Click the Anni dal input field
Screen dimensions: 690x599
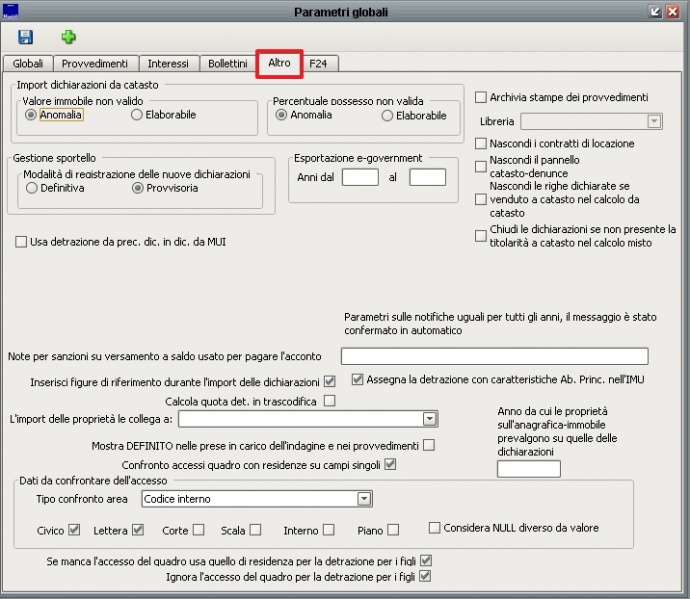tap(360, 177)
